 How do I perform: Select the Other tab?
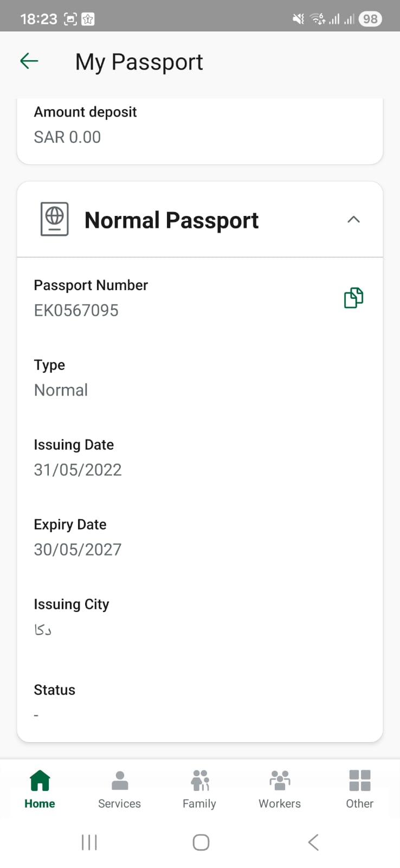point(359,789)
